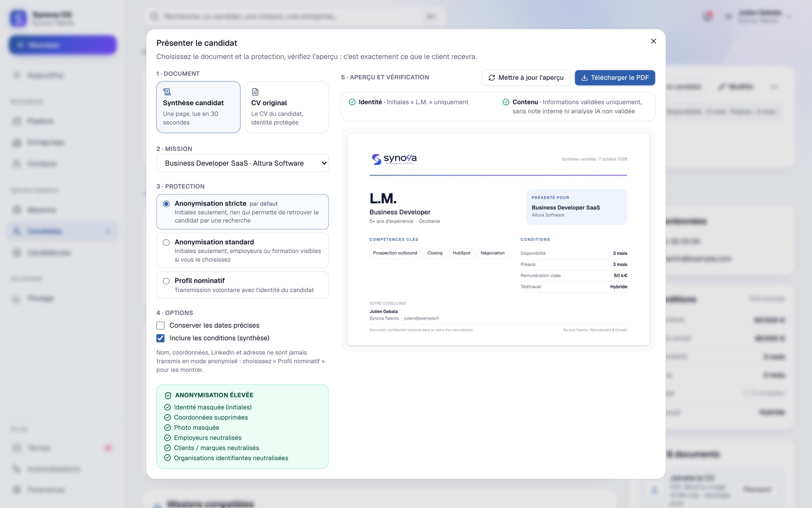Click the Télécharger le PDF button
This screenshot has width=812, height=508.
615,78
